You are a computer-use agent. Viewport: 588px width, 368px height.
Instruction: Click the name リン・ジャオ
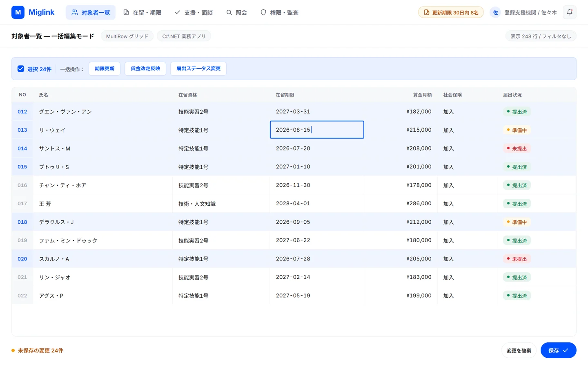[55, 277]
